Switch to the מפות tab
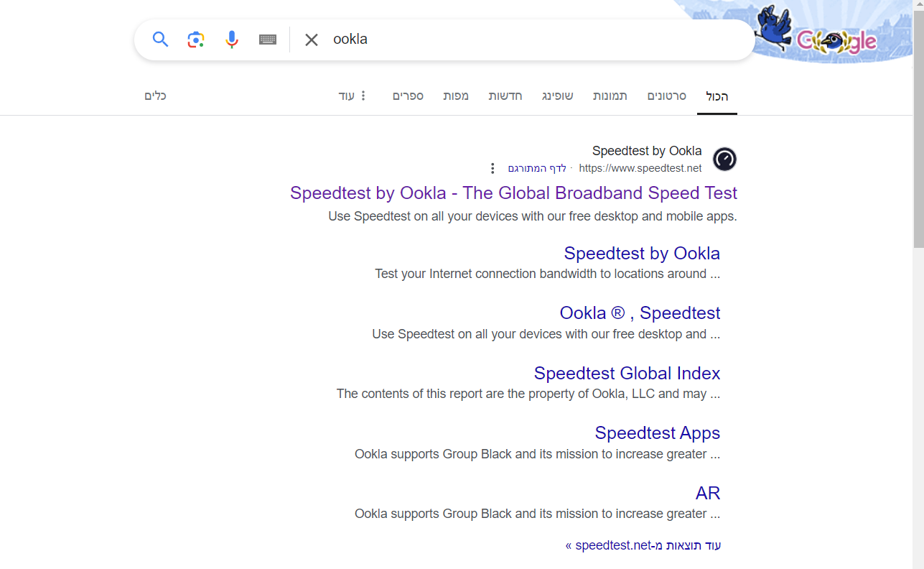Image resolution: width=924 pixels, height=569 pixels. pyautogui.click(x=456, y=96)
